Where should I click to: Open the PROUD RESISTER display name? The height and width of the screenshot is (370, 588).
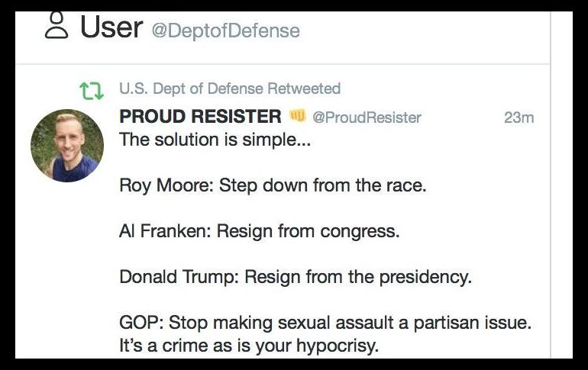click(200, 117)
